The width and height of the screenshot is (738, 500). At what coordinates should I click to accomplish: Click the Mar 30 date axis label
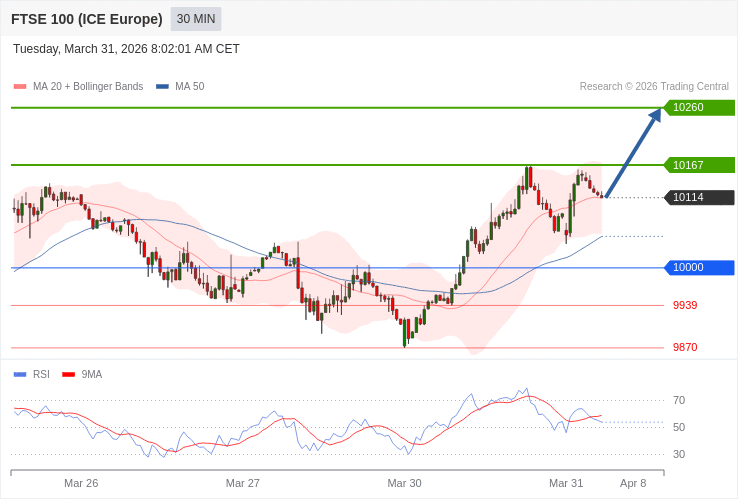[404, 483]
